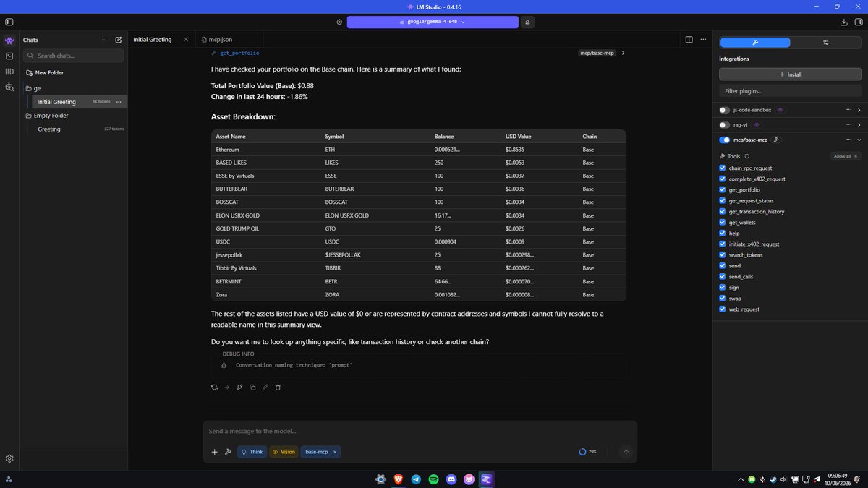Expand the rag-v1 plugin chevron
The image size is (868, 488).
(859, 125)
